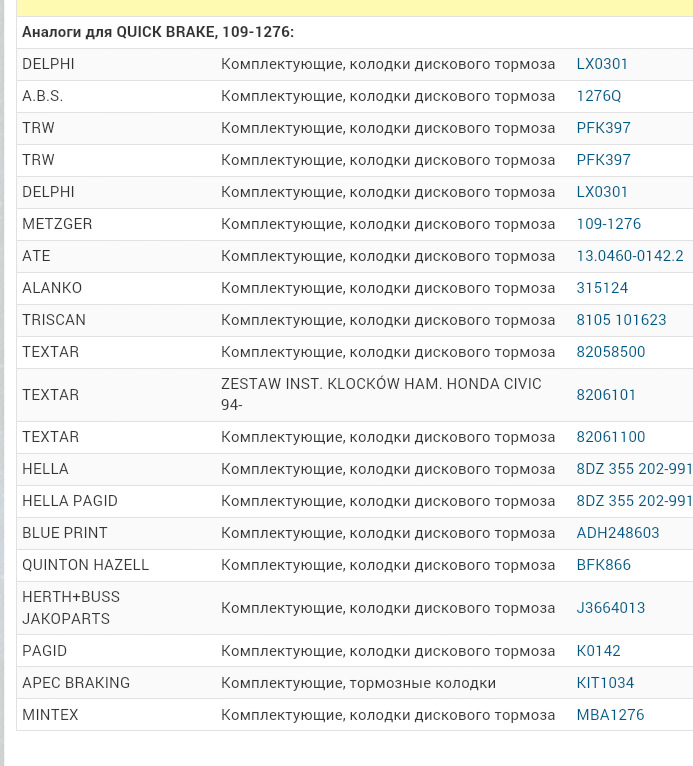This screenshot has height=766, width=693.
Task: Click the 'Аналоги для QUICK BRAKE' table header
Action: click(x=158, y=32)
